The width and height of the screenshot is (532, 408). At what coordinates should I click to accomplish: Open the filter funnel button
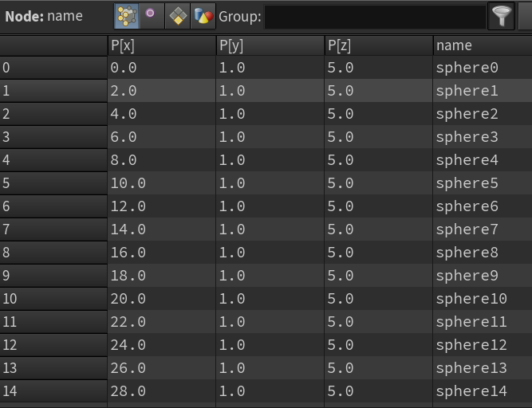[x=501, y=16]
